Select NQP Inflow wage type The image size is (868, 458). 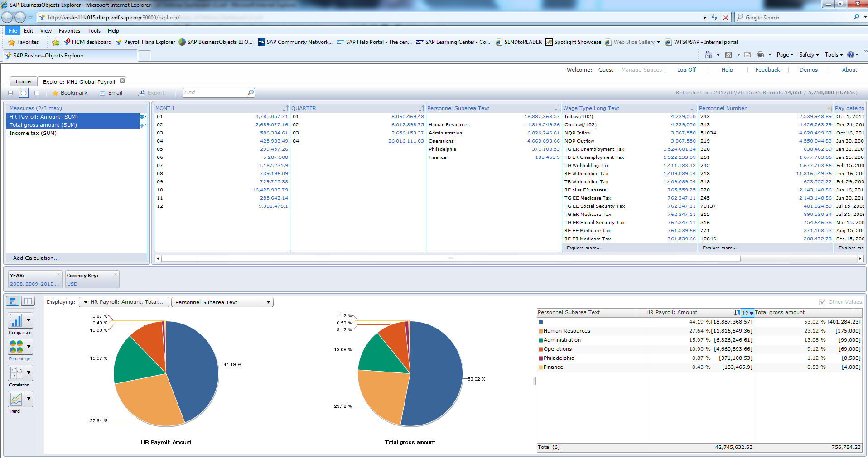630,133
